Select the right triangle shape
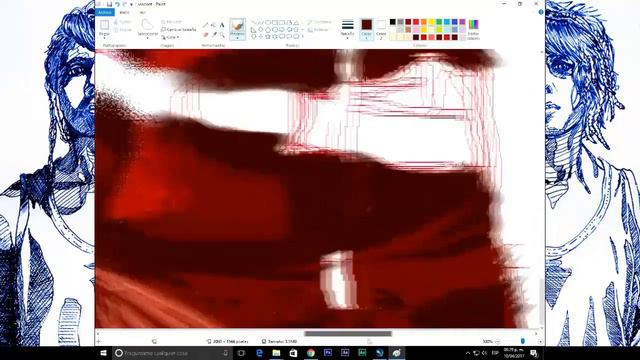Screen dimensions: 640x360 254,29
